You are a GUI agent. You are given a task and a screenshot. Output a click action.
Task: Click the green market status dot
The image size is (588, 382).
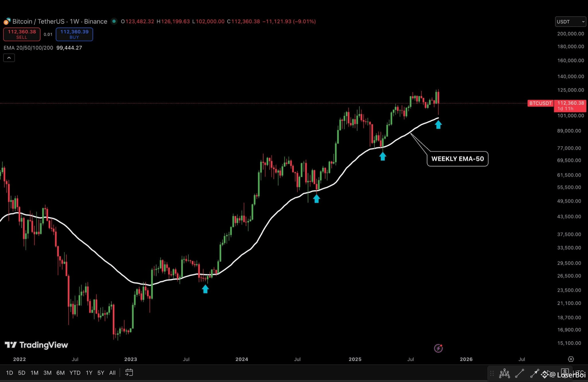tap(114, 21)
